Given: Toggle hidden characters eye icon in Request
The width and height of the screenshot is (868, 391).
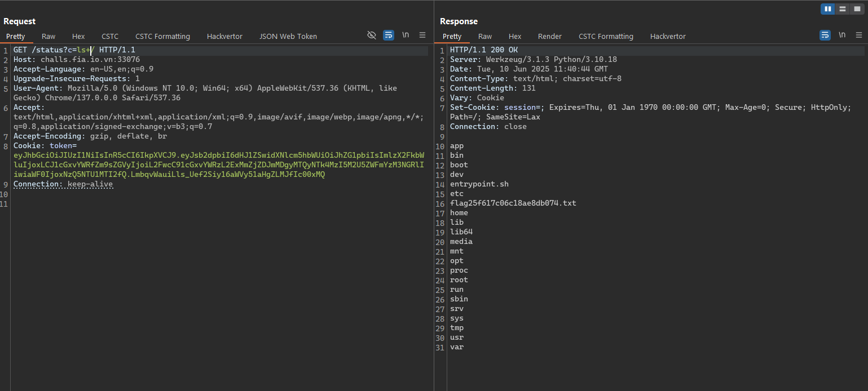Looking at the screenshot, I should point(372,35).
